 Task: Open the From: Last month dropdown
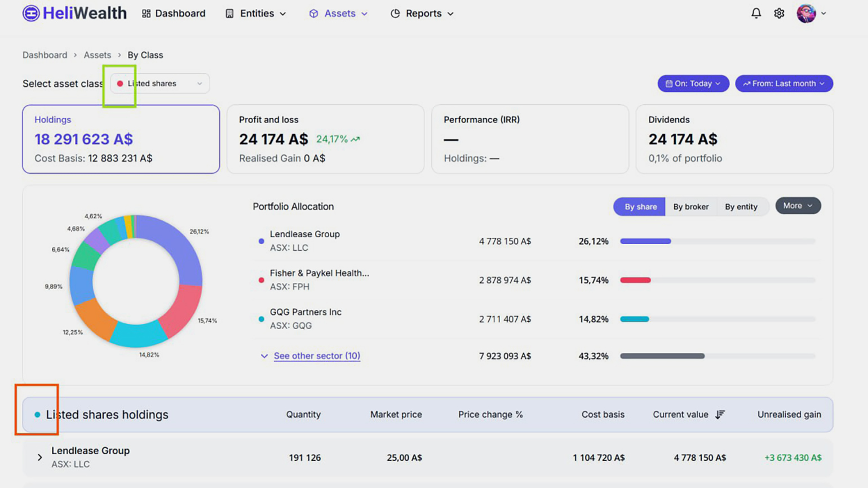[x=783, y=83]
